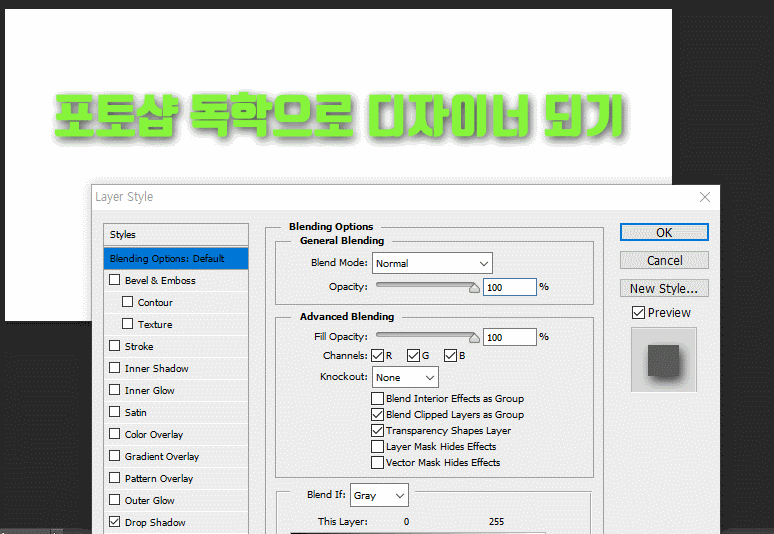Image resolution: width=774 pixels, height=534 pixels.
Task: Open the Inner Shadow settings label
Action: 156,369
